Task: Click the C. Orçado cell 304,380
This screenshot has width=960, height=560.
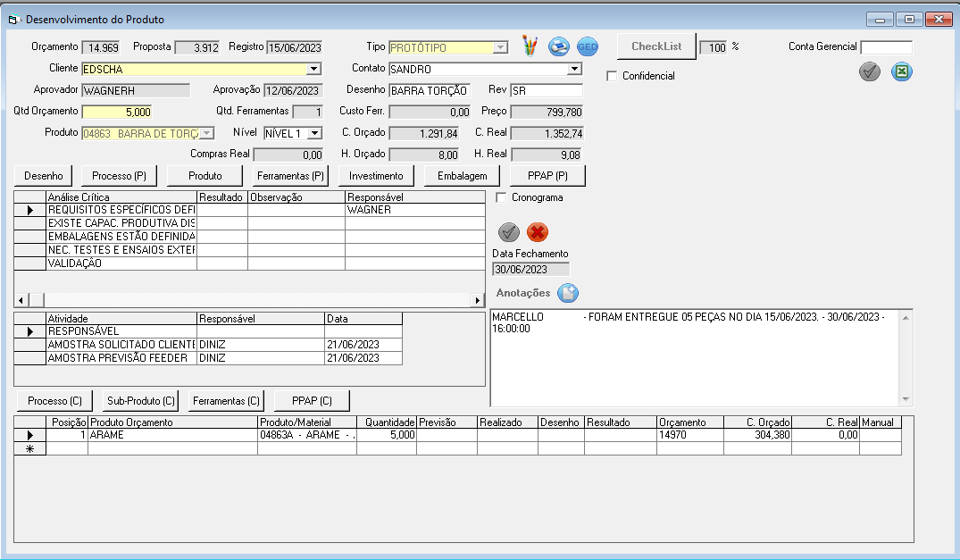Action: [x=757, y=435]
